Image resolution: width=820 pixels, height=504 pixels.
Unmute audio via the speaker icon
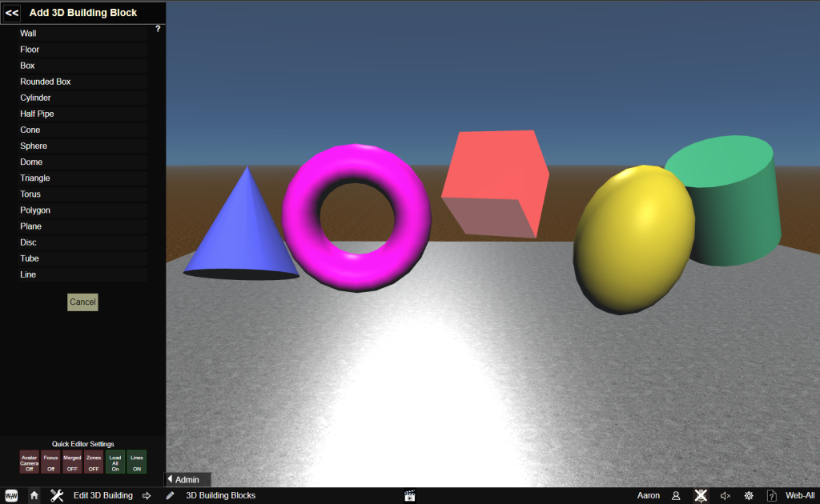(724, 495)
